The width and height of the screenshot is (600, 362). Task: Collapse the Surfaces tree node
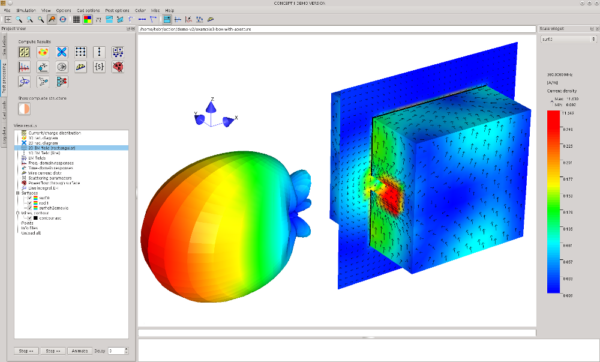(x=18, y=193)
